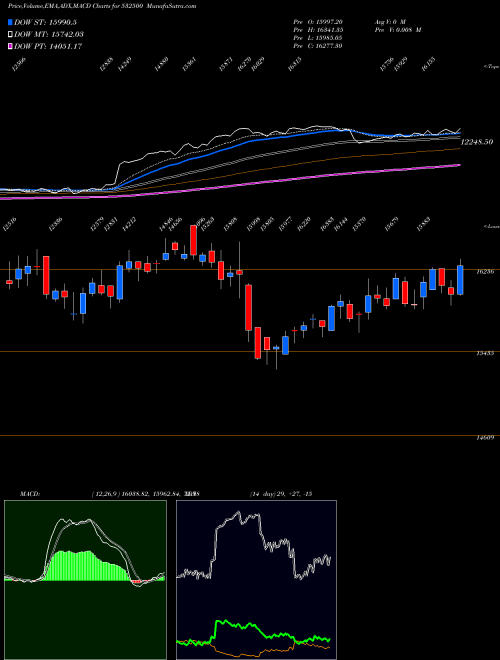Image resolution: width=500 pixels, height=660 pixels.
Task: Click the magenta DOW PT legend swatch
Action: pyautogui.click(x=10, y=46)
